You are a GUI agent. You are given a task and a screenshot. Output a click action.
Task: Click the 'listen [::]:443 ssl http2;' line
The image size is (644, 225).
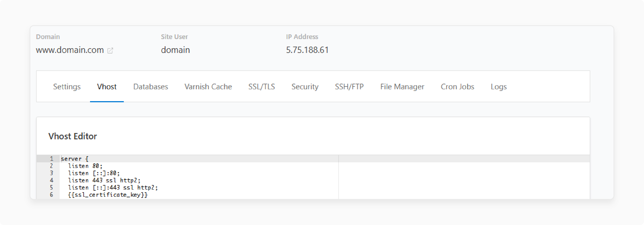tap(113, 188)
